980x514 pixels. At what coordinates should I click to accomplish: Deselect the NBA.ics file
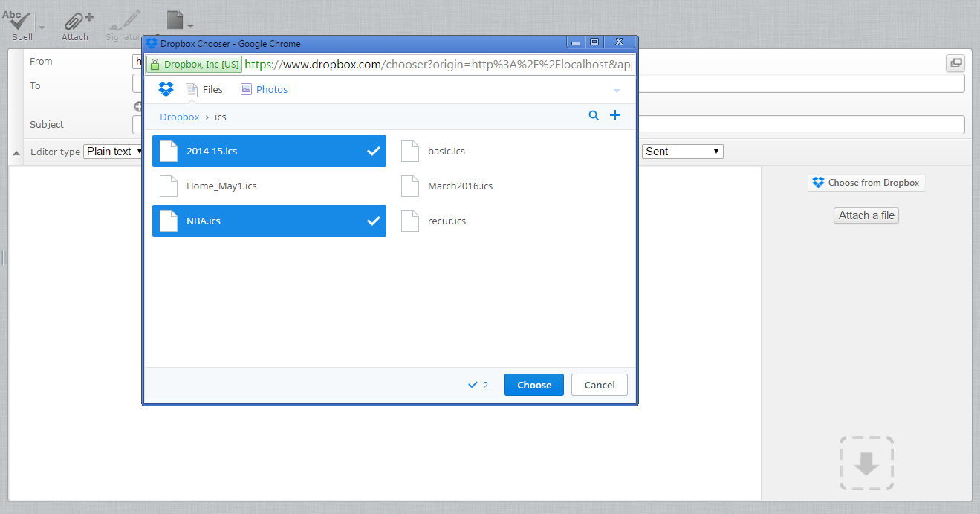click(269, 221)
